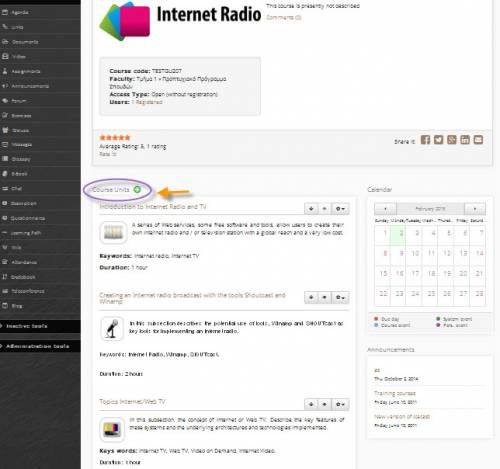The height and width of the screenshot is (469, 500).
Task: Open the Agenda tool in the sidebar
Action: pyautogui.click(x=19, y=12)
